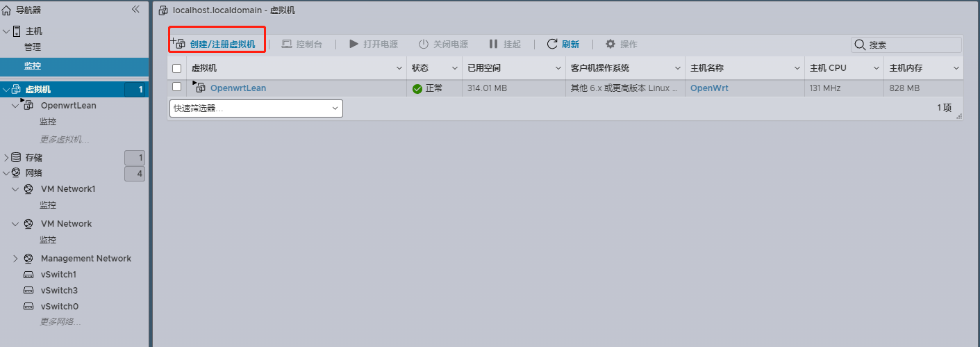The height and width of the screenshot is (347, 980).
Task: Select host management (管理) in navigator
Action: (33, 47)
